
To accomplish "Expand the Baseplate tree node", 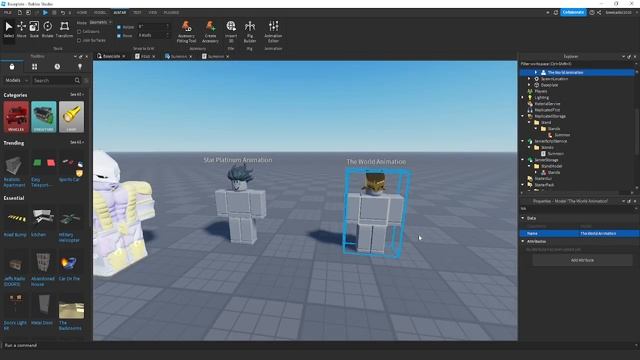I will point(529,85).
